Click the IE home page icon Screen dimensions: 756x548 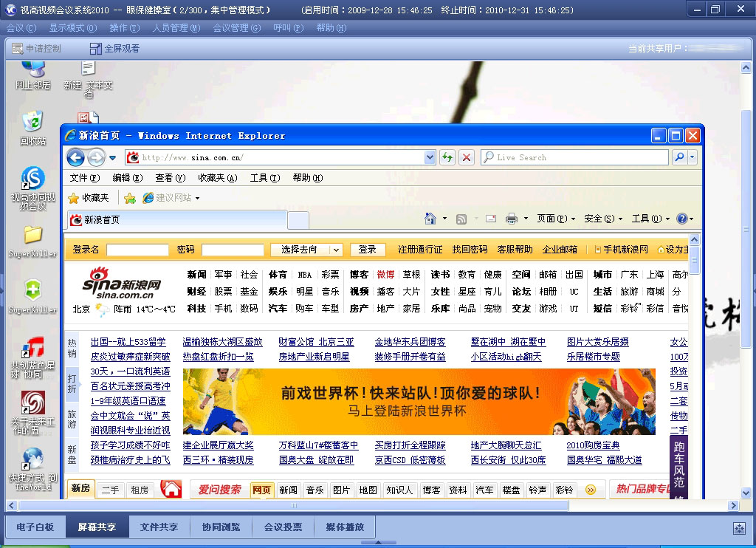(430, 219)
